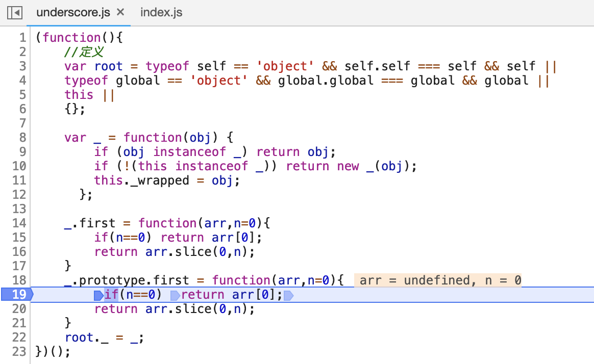
Task: Click '})();' on line 23
Action: point(53,352)
